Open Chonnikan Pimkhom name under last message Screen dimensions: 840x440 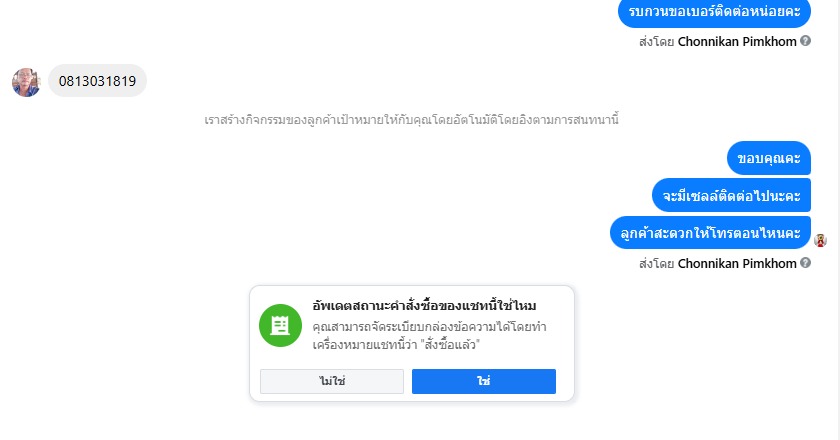point(737,264)
